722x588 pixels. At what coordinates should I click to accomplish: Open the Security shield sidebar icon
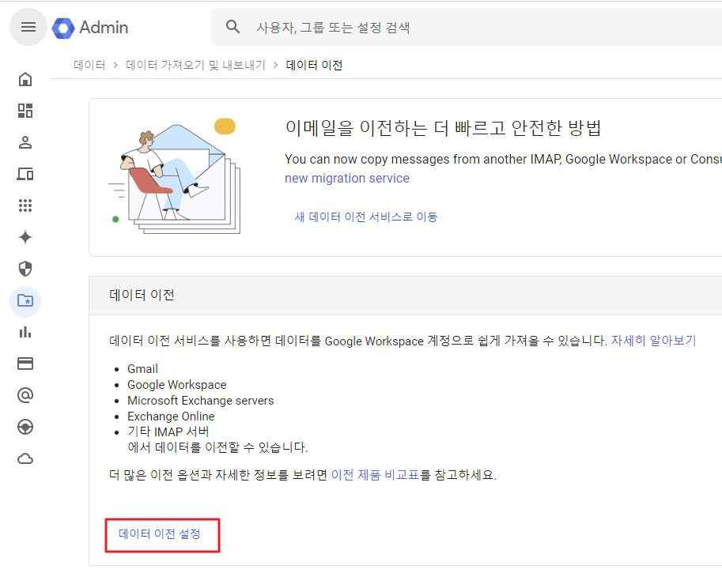(25, 269)
